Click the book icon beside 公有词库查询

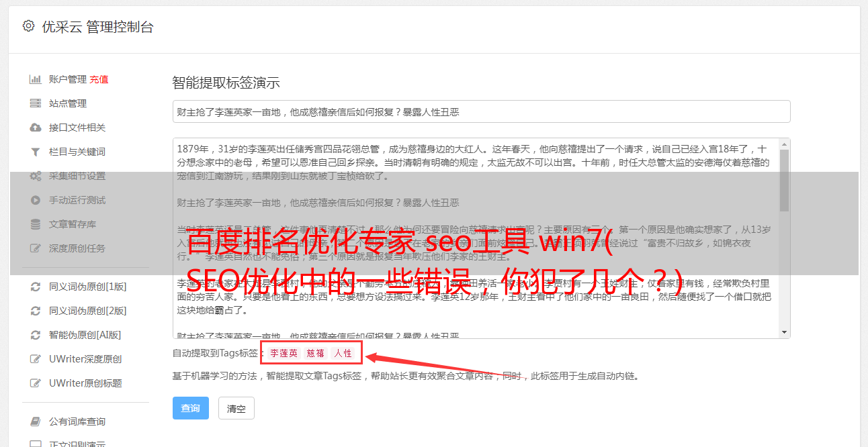tap(36, 421)
